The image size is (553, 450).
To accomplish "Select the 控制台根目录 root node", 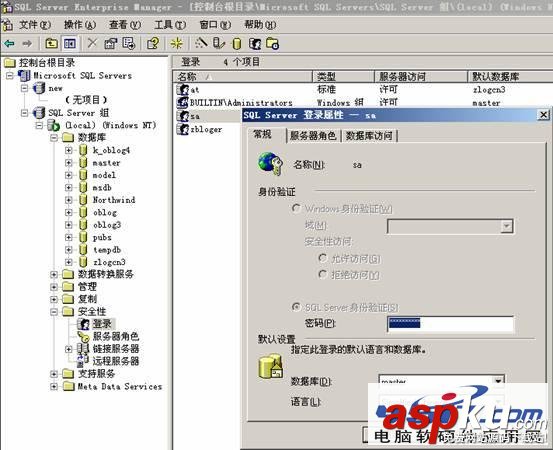I will pos(47,63).
